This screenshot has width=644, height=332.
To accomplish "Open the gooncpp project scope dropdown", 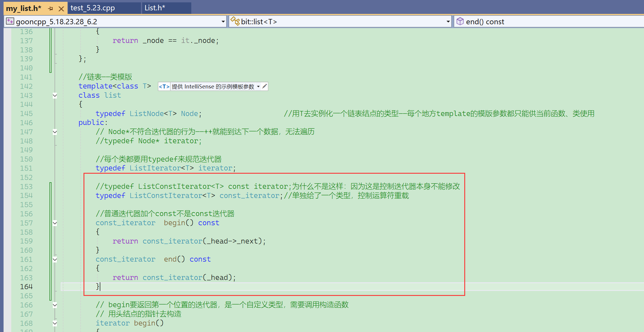I will (x=223, y=22).
